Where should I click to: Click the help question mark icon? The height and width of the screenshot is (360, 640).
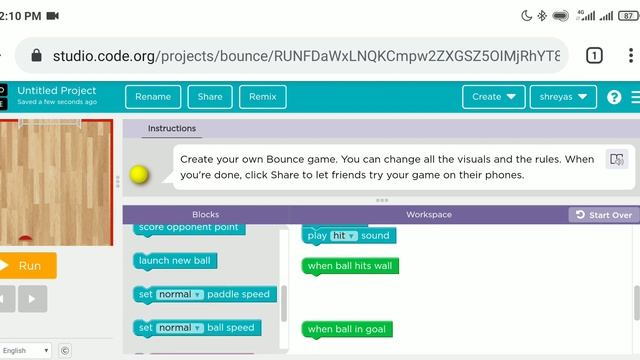click(614, 97)
